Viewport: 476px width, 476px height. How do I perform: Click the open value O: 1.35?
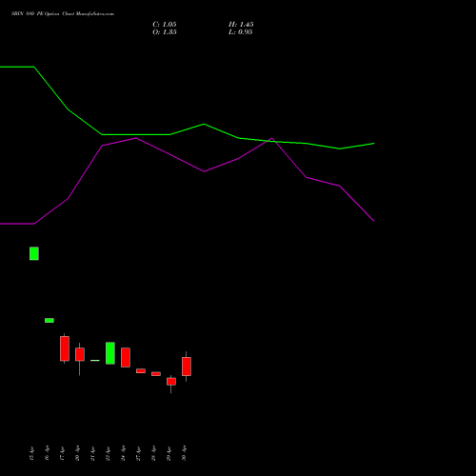165,32
